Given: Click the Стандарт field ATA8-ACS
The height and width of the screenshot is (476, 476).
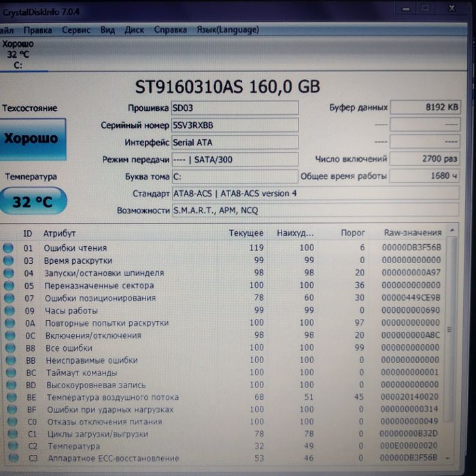Looking at the screenshot, I should 316,193.
